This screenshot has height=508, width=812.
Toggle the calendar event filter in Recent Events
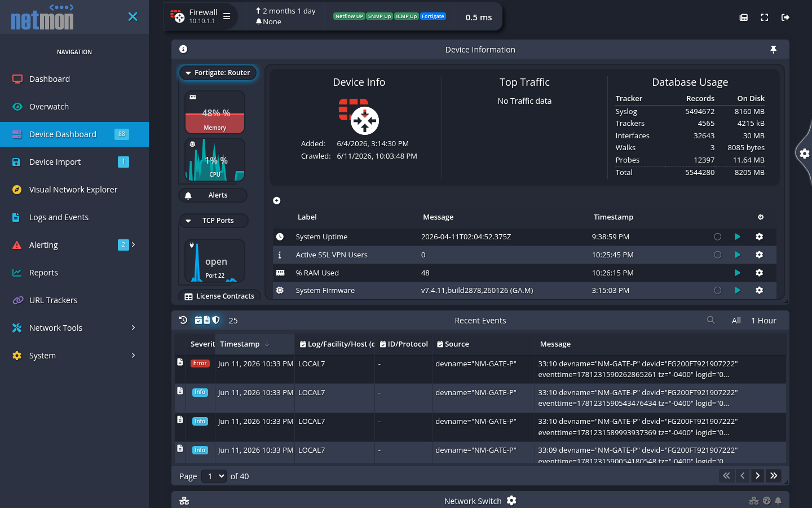coord(198,320)
